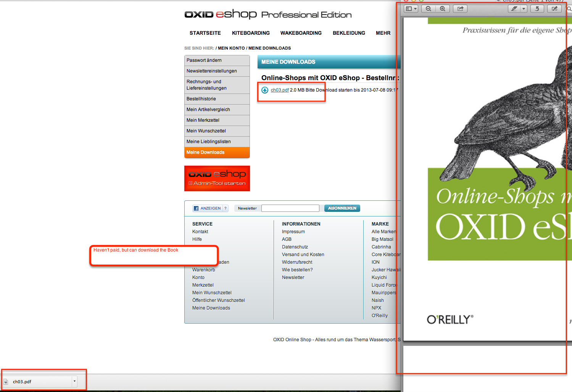Select the highlight marker tool

514,9
